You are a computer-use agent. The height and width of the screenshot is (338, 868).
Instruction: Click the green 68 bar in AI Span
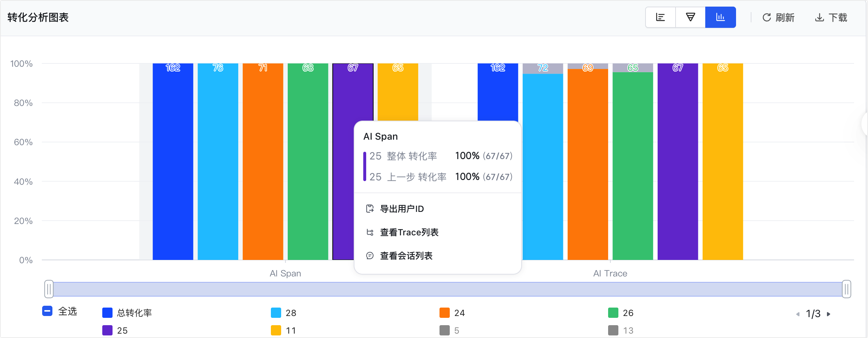click(308, 162)
